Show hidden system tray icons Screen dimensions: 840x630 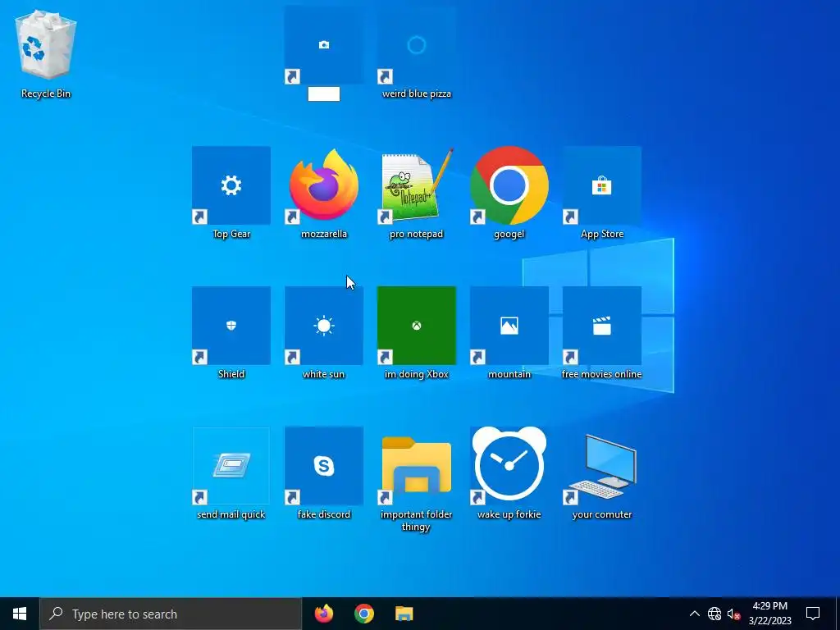[x=694, y=614]
